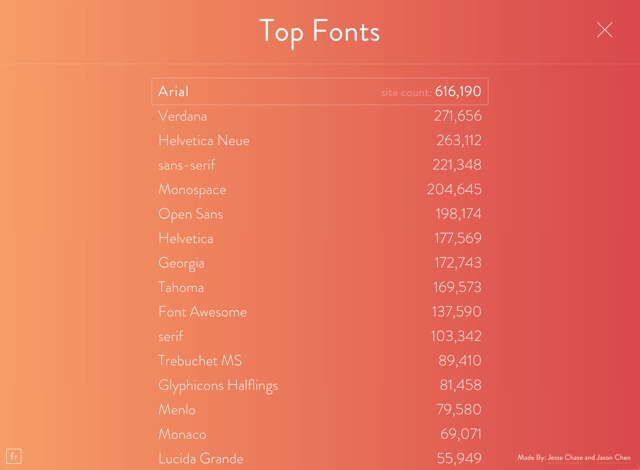Click the 81,458 count value

(460, 385)
